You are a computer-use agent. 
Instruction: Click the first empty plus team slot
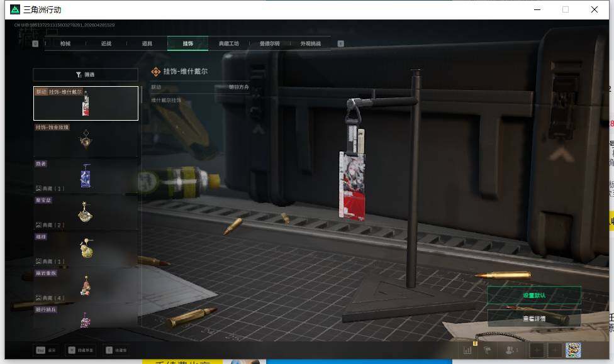point(537,350)
